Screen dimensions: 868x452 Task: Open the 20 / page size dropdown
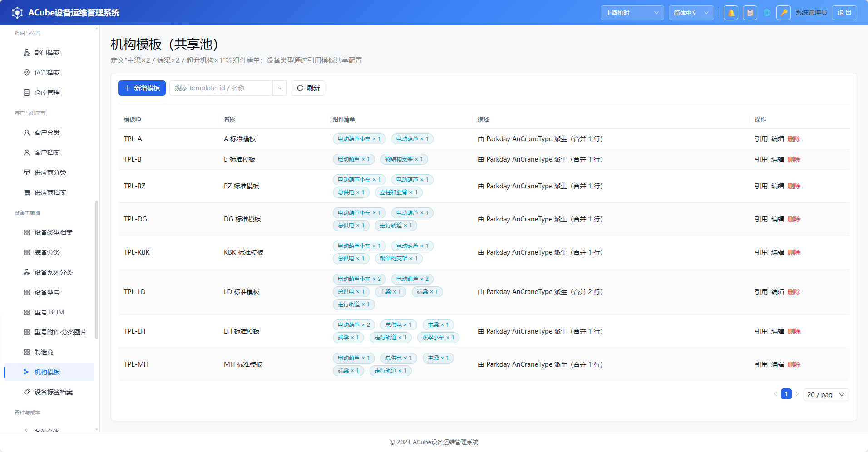(826, 395)
